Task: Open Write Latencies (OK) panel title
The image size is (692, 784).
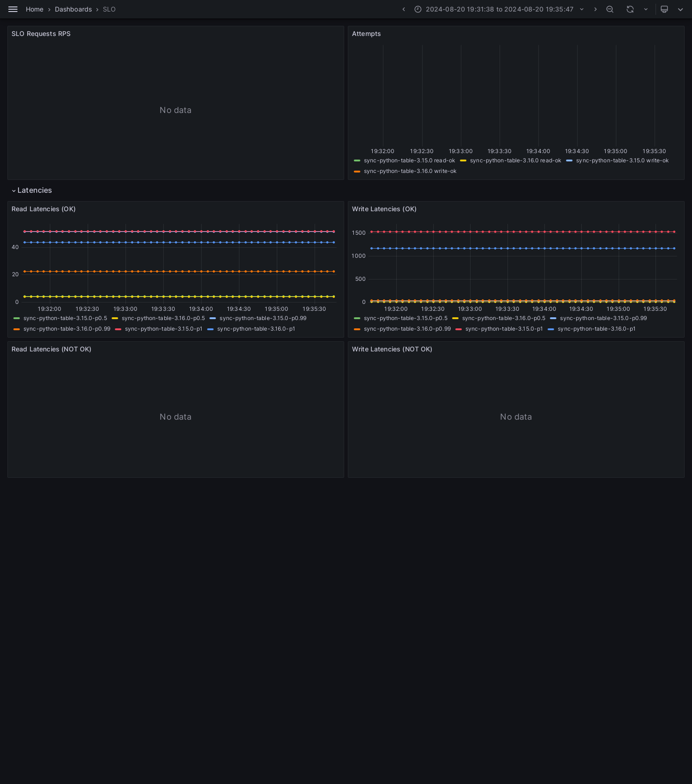Action: click(384, 209)
